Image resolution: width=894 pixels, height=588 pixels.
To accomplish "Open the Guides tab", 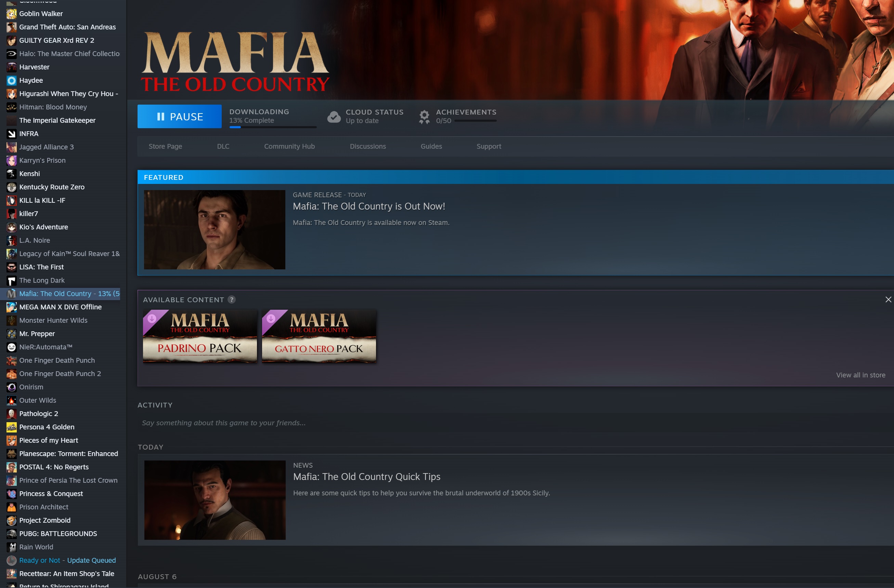I will (x=431, y=146).
